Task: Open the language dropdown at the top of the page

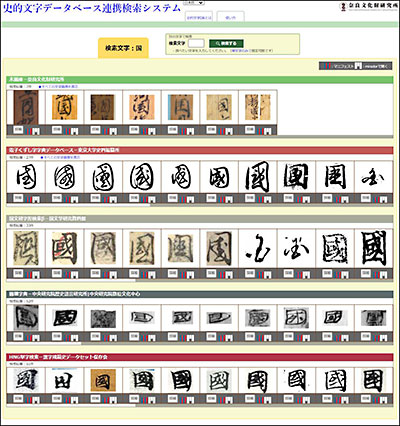Action: click(x=194, y=3)
